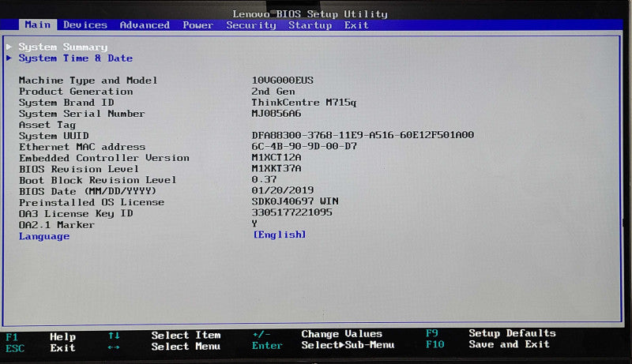Expand arrow beside System Time & Date
The height and width of the screenshot is (364, 632).
click(x=9, y=58)
